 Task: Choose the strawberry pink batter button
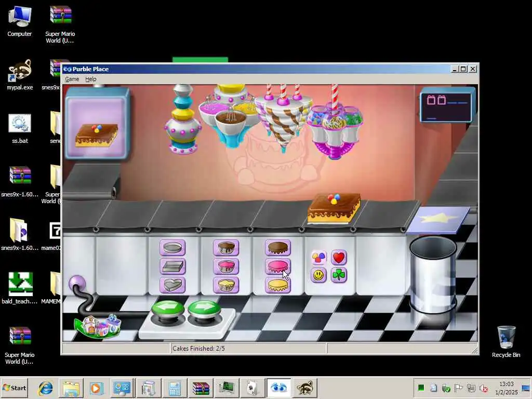[226, 267]
